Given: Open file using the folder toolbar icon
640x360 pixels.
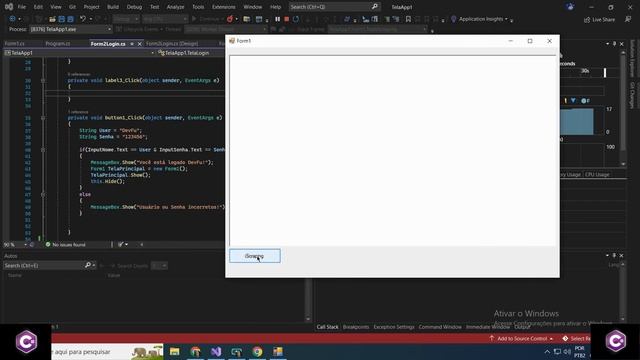Looking at the screenshot, I should point(52,19).
